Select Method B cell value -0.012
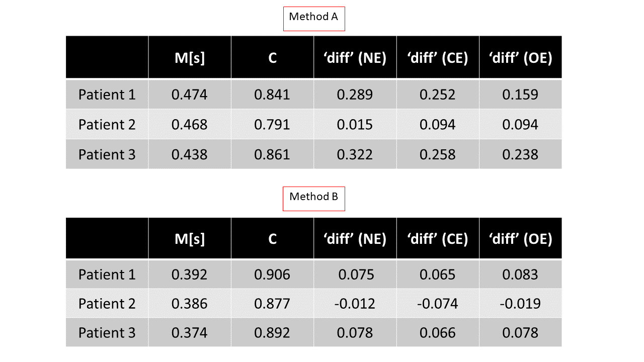This screenshot has width=644, height=362. click(x=355, y=304)
